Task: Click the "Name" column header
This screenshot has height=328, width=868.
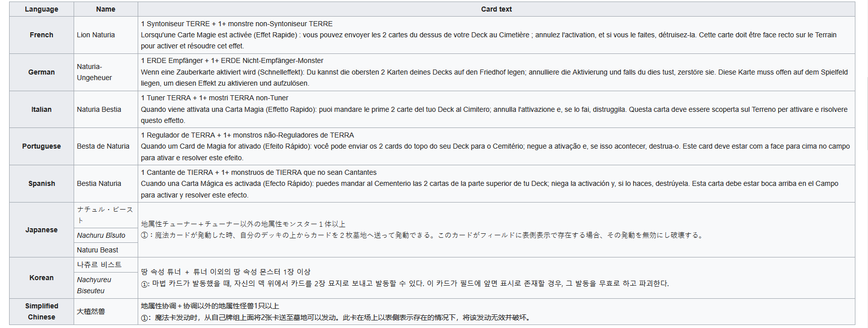Action: [106, 9]
